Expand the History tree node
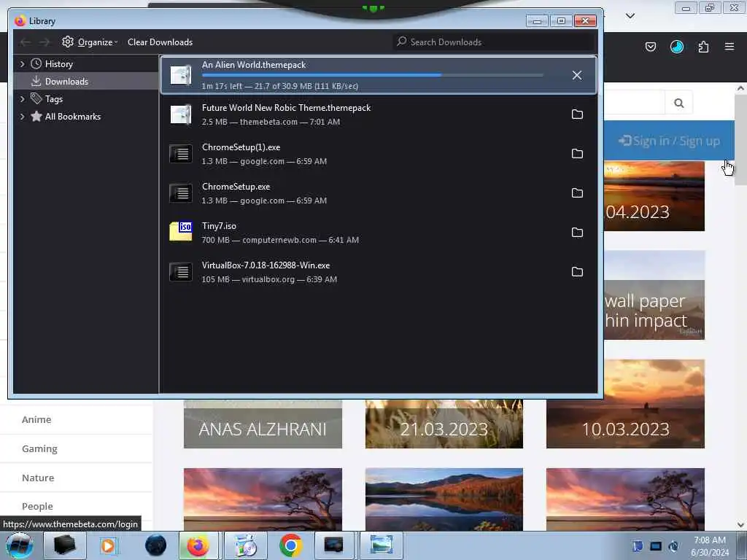This screenshot has width=747, height=560. [23, 64]
